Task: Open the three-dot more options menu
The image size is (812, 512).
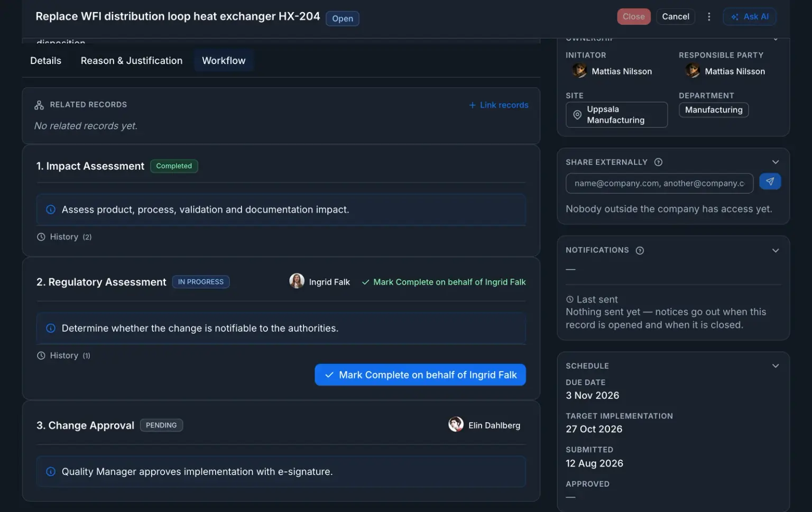Action: pos(709,17)
